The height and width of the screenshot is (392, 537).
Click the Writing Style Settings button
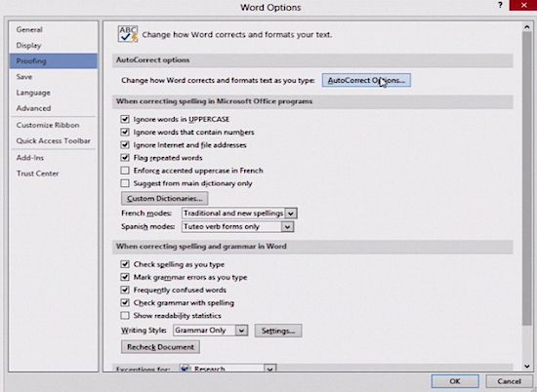(x=278, y=331)
